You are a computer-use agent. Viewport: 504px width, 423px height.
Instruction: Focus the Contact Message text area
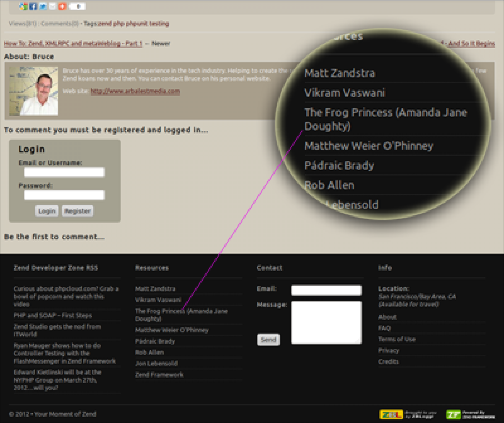coord(326,322)
